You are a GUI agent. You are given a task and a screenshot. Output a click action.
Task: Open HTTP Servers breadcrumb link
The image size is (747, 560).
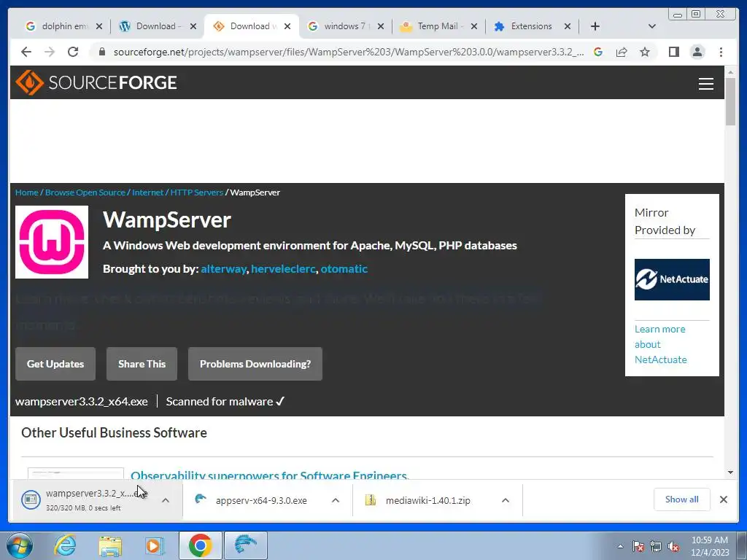click(197, 192)
